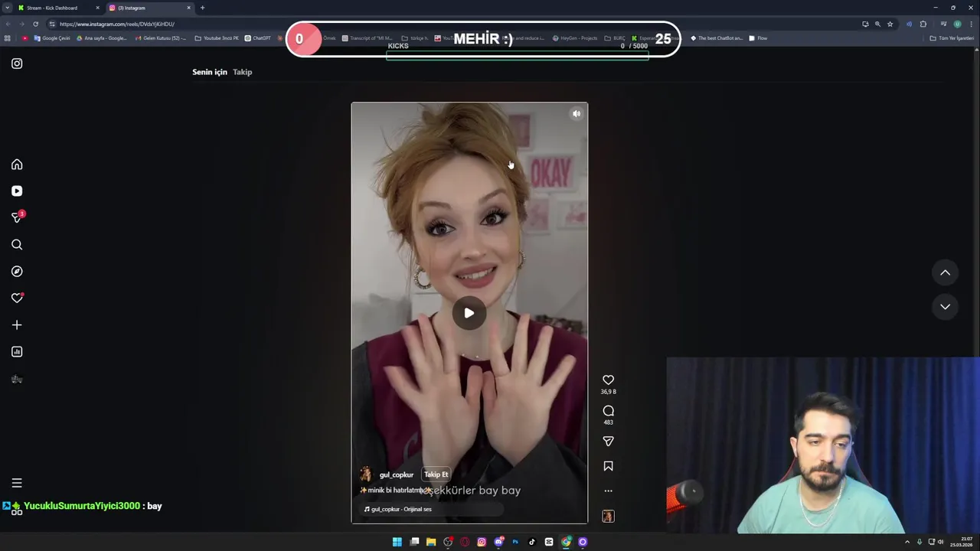Toggle the reel sound speaker icon
Viewport: 980px width, 551px height.
click(x=577, y=114)
